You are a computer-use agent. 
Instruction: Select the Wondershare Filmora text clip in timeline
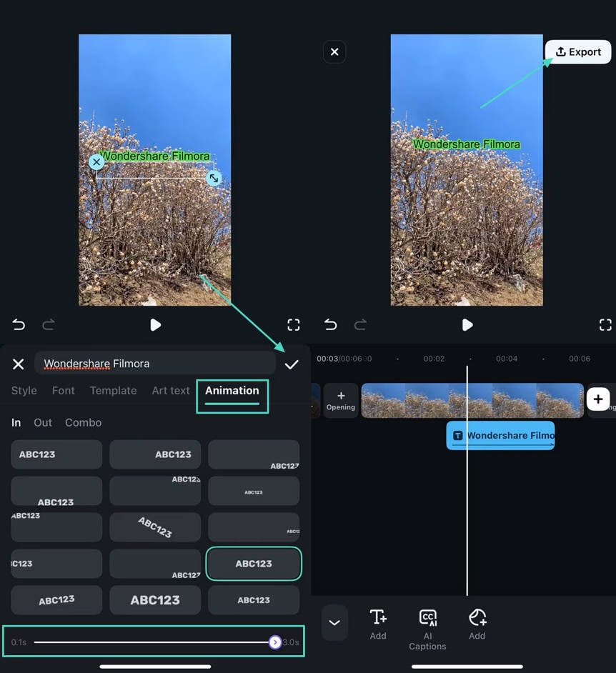[500, 436]
